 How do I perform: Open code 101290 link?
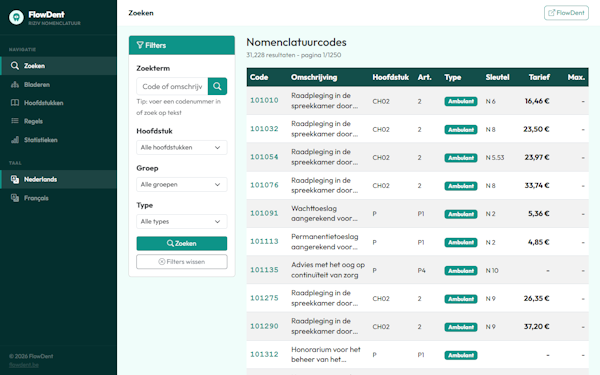pos(264,326)
